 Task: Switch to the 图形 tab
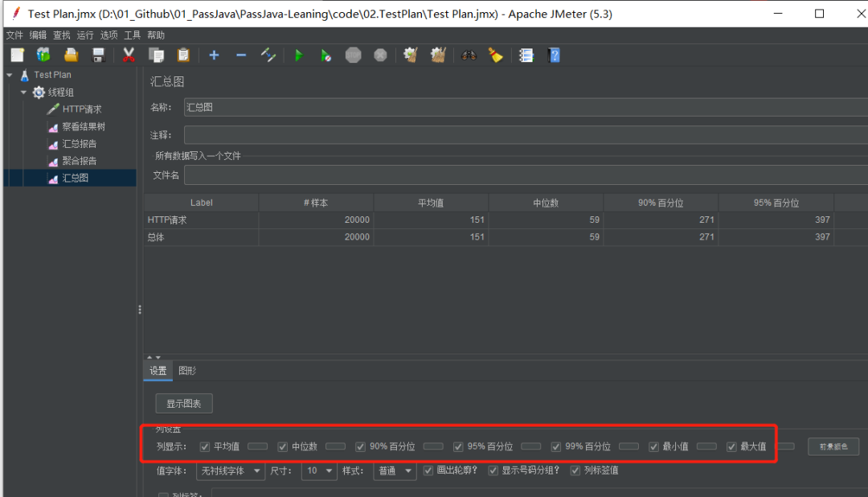(187, 371)
